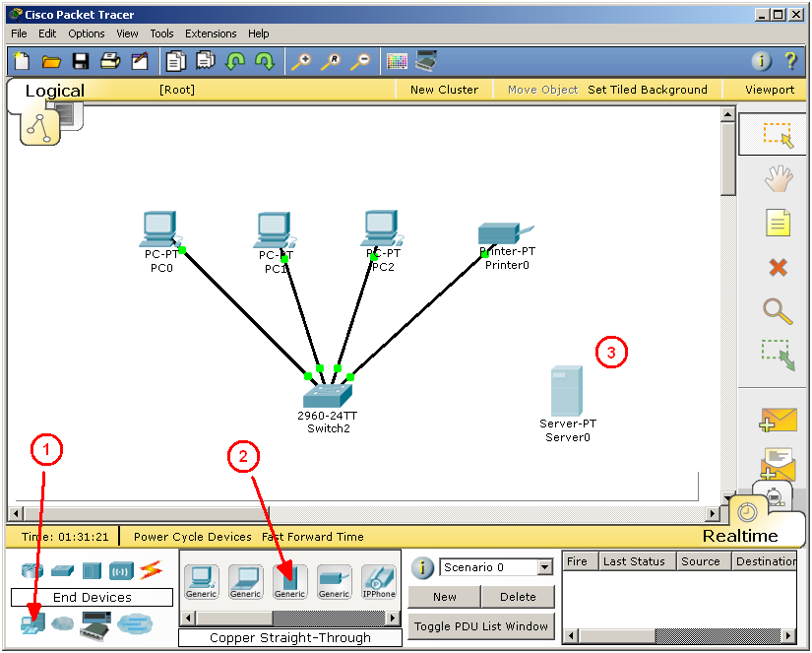
Task: Click Set Tiled Background
Action: pyautogui.click(x=648, y=90)
